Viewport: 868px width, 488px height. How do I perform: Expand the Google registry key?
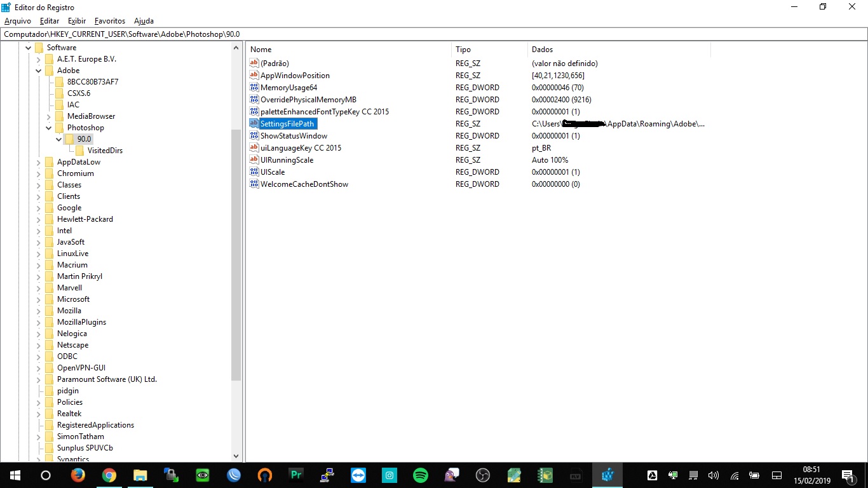click(39, 208)
